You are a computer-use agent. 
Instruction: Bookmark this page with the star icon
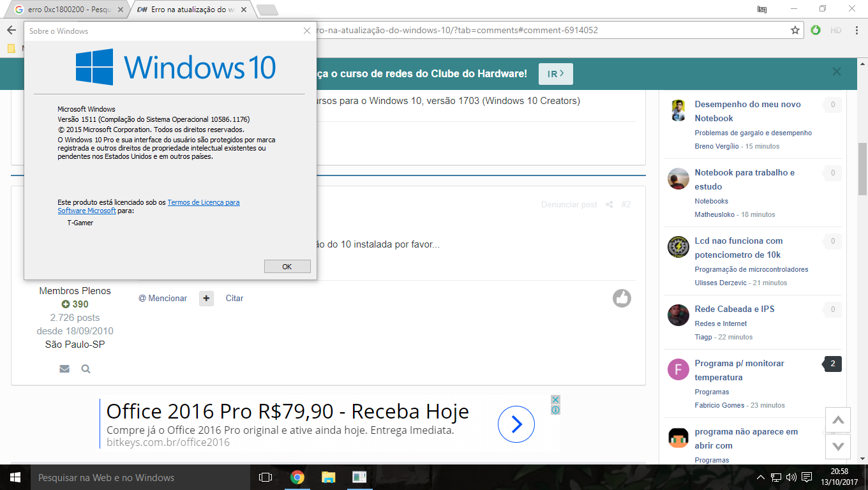[795, 30]
